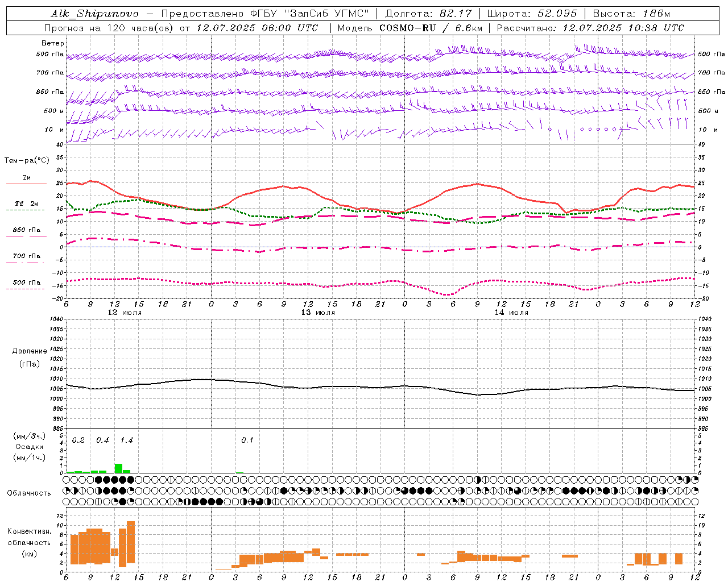This screenshot has width=728, height=582.
Task: Click the 0.2 precipitation amount value
Action: click(78, 440)
